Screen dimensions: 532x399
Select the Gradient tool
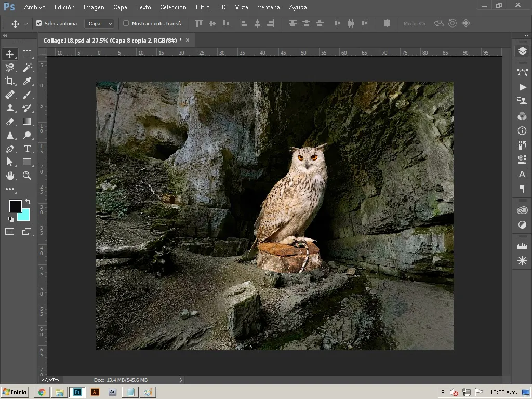[x=27, y=122]
